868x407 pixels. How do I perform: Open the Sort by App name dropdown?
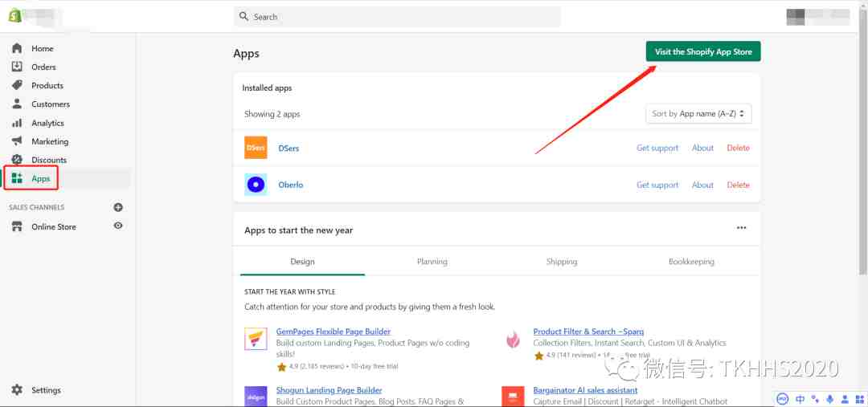tap(698, 113)
